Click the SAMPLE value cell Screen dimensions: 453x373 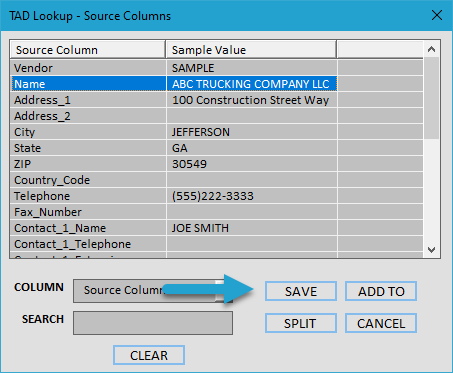coord(252,68)
